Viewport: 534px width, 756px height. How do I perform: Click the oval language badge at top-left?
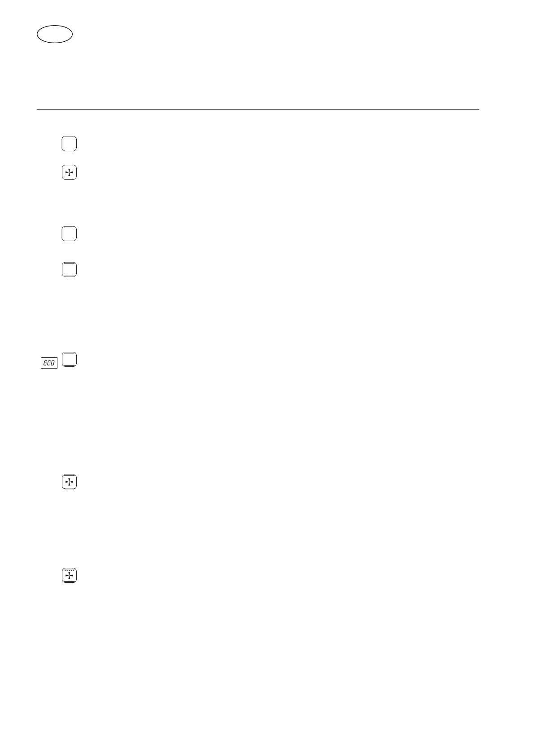coord(55,35)
